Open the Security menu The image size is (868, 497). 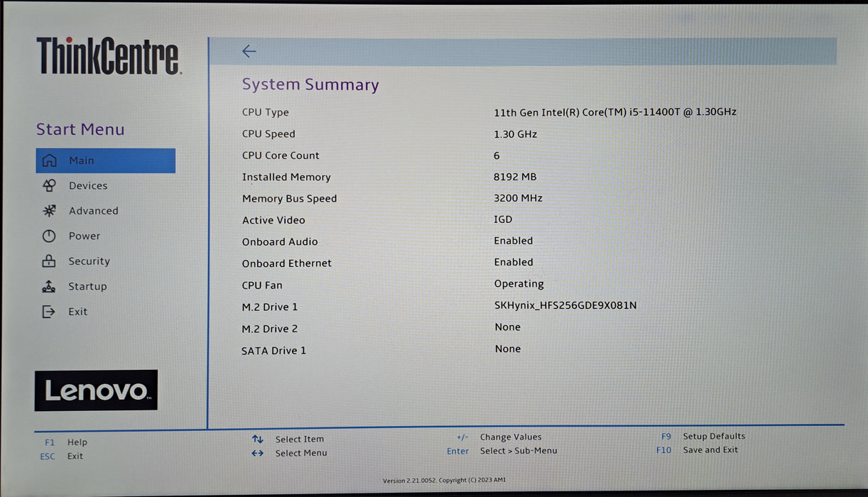(89, 261)
